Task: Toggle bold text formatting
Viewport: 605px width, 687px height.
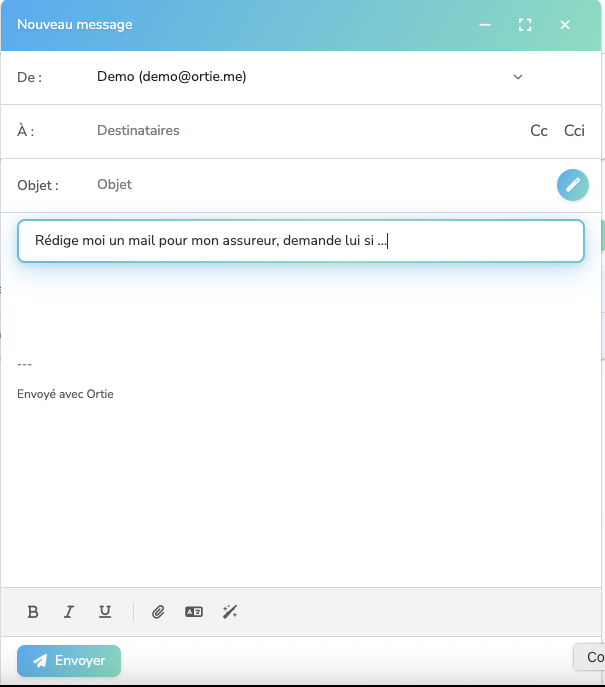Action: click(33, 612)
